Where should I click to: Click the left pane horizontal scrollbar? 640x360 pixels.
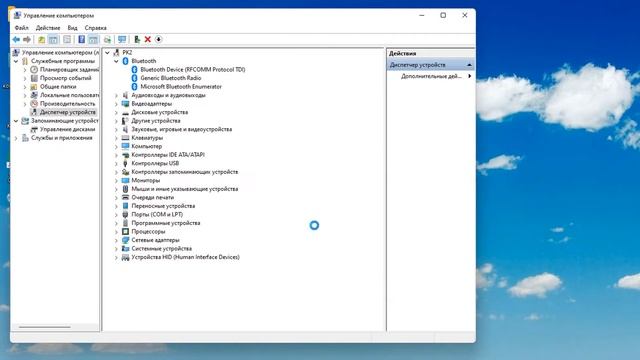45,327
